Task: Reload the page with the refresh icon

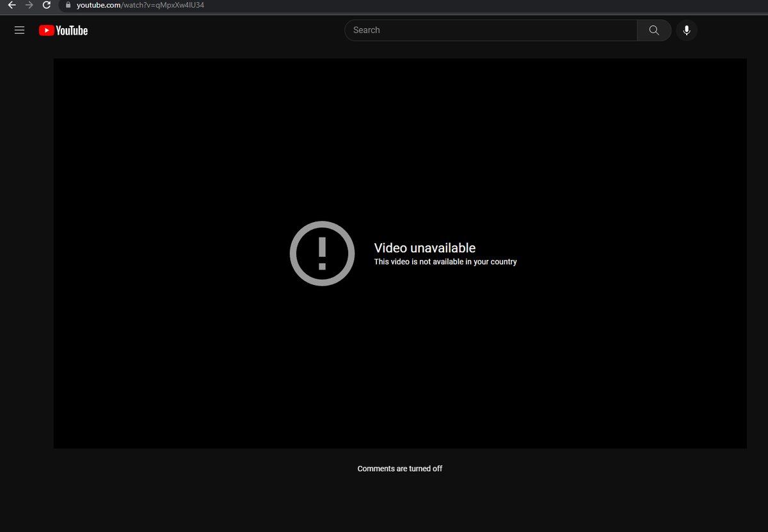Action: (x=46, y=5)
